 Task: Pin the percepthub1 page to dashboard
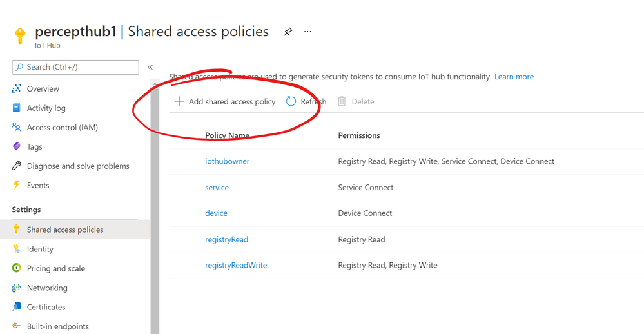click(x=288, y=32)
